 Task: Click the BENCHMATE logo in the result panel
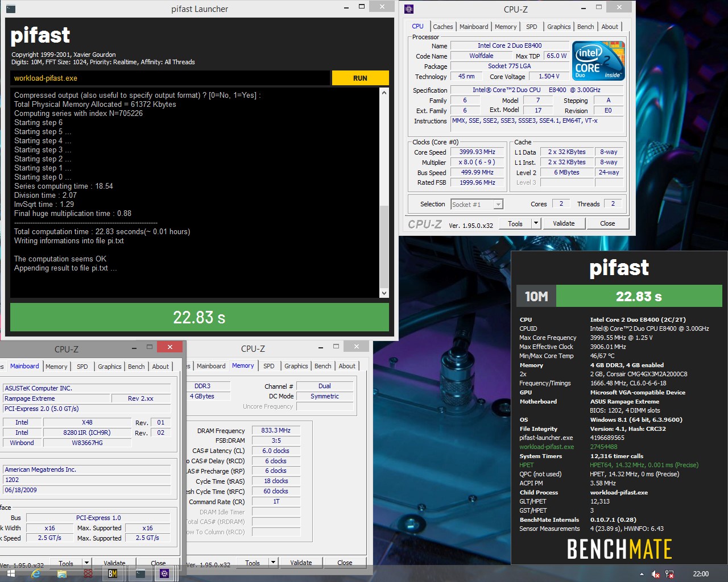(x=619, y=549)
